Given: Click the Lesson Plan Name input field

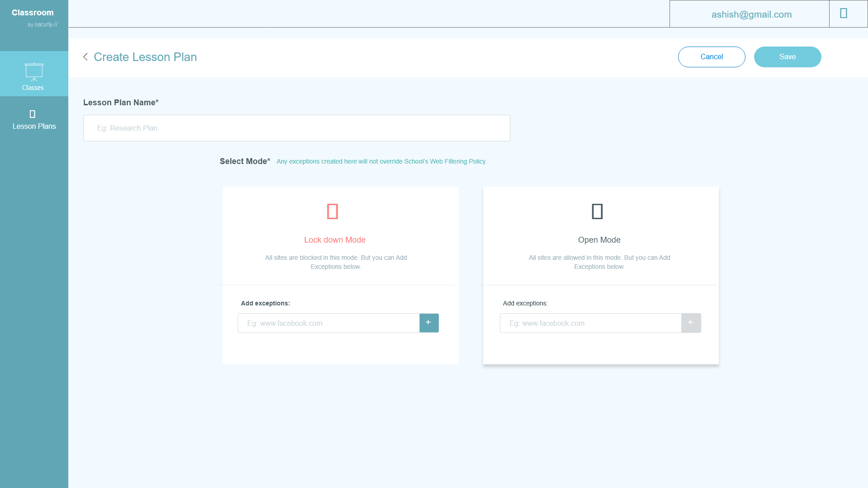Looking at the screenshot, I should tap(297, 128).
